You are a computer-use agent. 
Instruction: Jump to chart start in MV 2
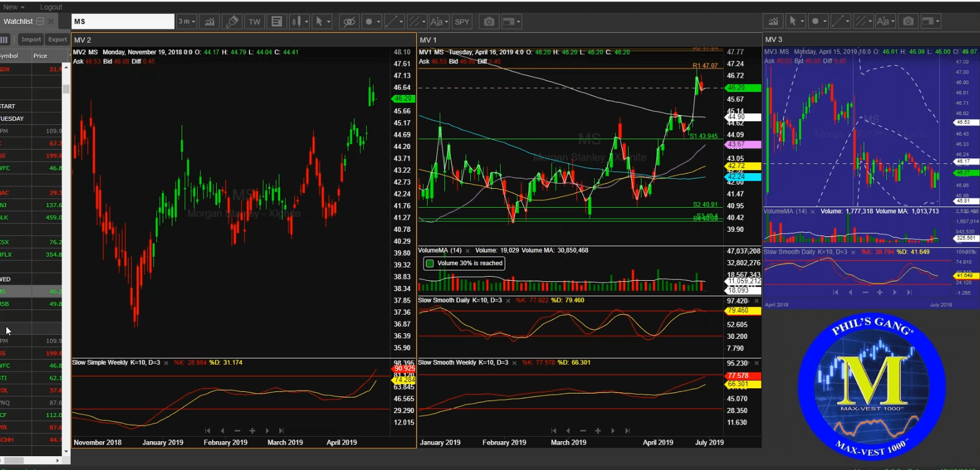coord(207,430)
